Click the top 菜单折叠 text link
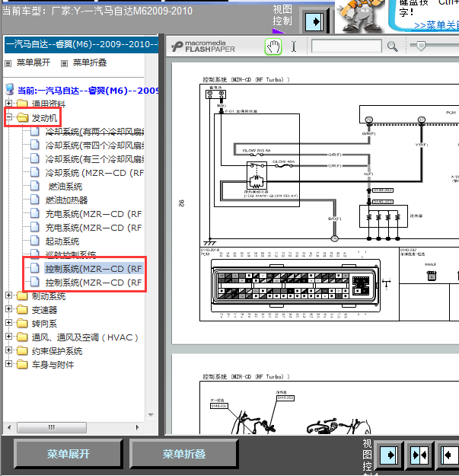 pos(90,63)
